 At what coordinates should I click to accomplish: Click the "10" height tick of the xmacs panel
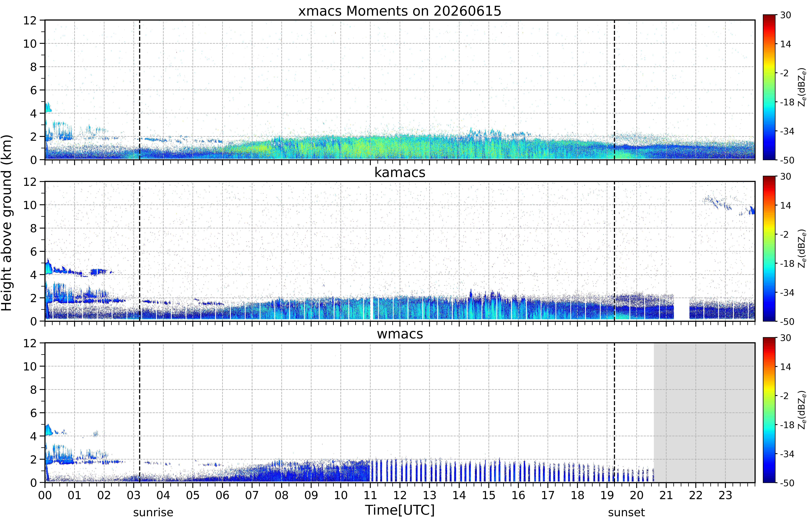click(30, 44)
